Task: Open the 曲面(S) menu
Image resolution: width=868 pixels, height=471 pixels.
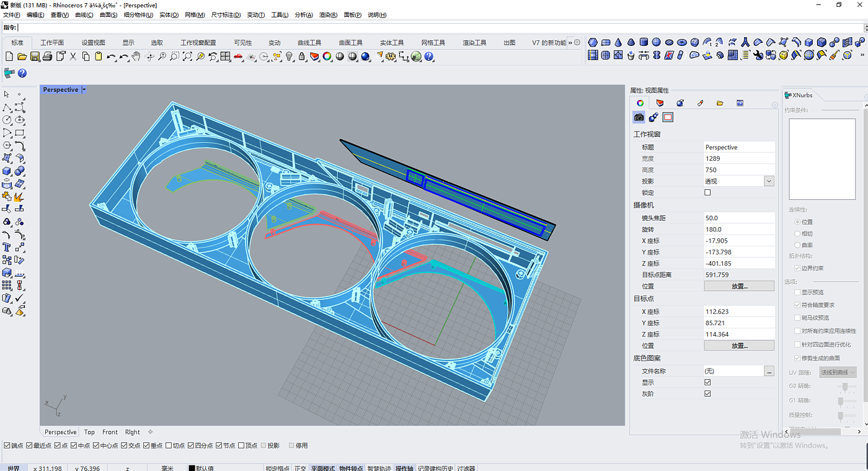Action: point(108,15)
